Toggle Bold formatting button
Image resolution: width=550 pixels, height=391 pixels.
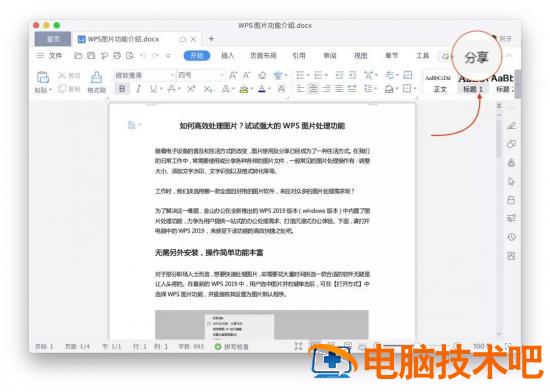pyautogui.click(x=122, y=89)
